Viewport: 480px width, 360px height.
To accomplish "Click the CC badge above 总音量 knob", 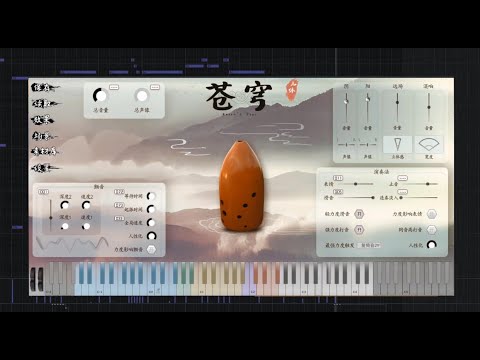I will click(x=114, y=87).
